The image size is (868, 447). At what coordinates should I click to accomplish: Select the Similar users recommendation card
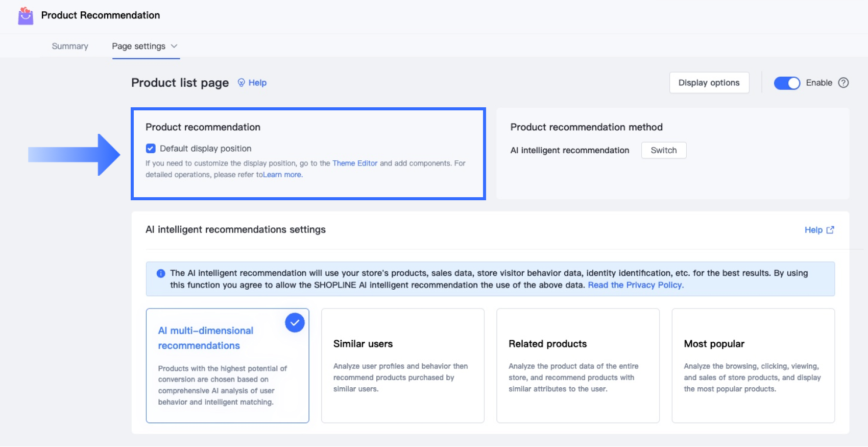click(402, 365)
